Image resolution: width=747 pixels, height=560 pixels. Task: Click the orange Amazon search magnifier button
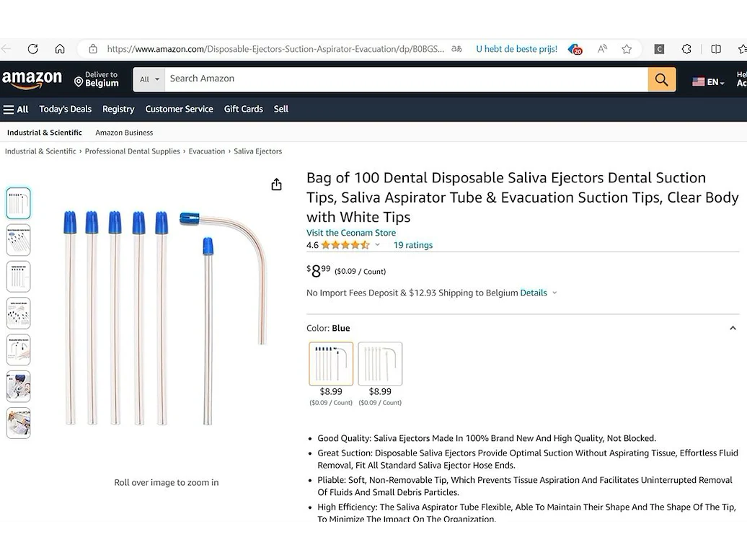661,79
